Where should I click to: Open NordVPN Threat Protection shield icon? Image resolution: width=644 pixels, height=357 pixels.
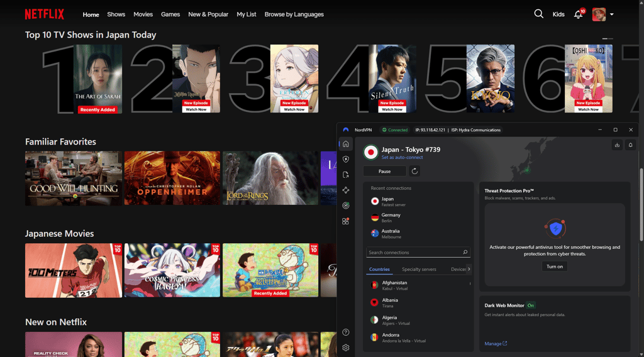[346, 159]
